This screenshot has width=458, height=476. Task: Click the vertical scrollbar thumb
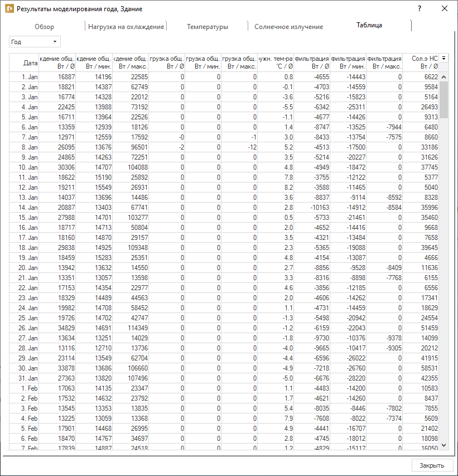pyautogui.click(x=443, y=100)
